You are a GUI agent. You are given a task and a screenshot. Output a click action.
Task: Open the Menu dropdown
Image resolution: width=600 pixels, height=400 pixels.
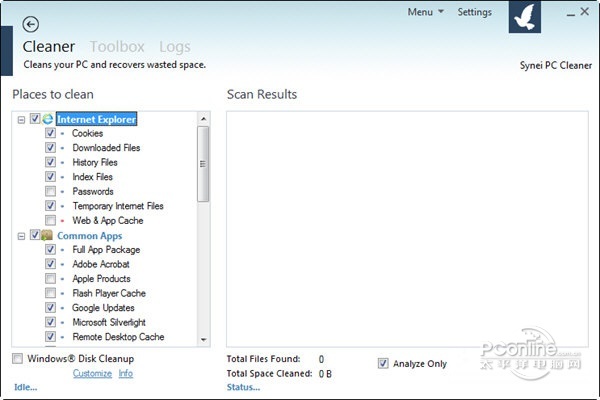pyautogui.click(x=425, y=12)
